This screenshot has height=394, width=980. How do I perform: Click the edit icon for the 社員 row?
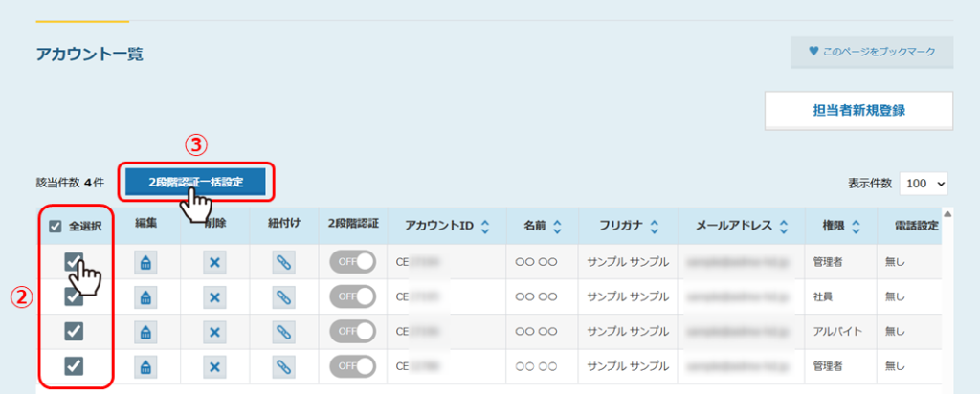coord(145,297)
